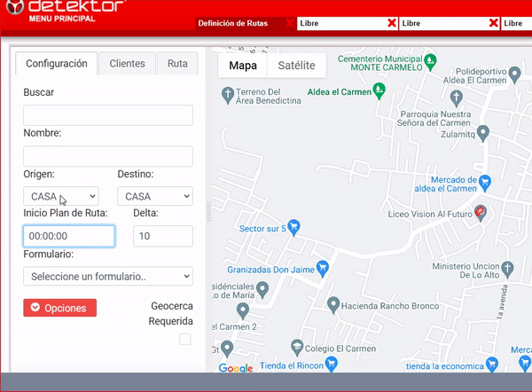
Task: Click Terreno Del Área Benedictina marker
Action: 228,95
